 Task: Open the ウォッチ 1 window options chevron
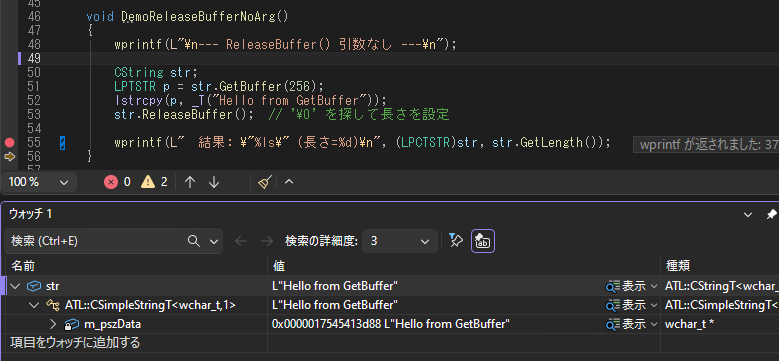tap(747, 215)
